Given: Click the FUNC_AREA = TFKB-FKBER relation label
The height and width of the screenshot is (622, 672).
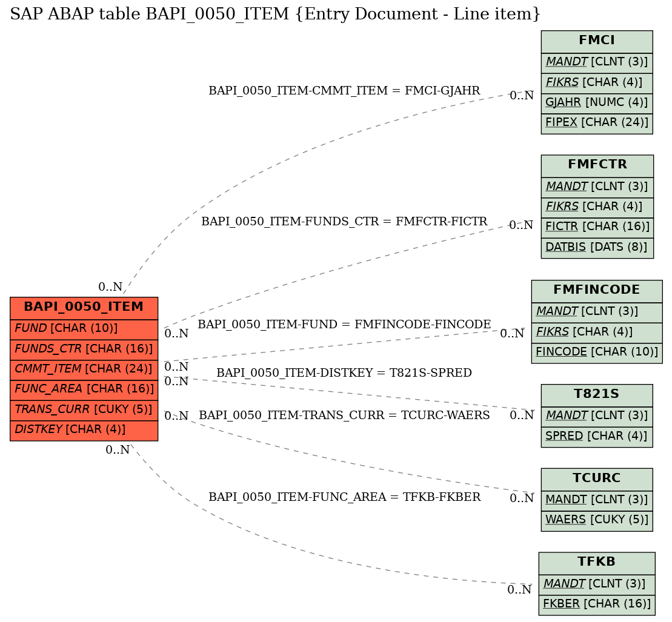Looking at the screenshot, I should (344, 497).
